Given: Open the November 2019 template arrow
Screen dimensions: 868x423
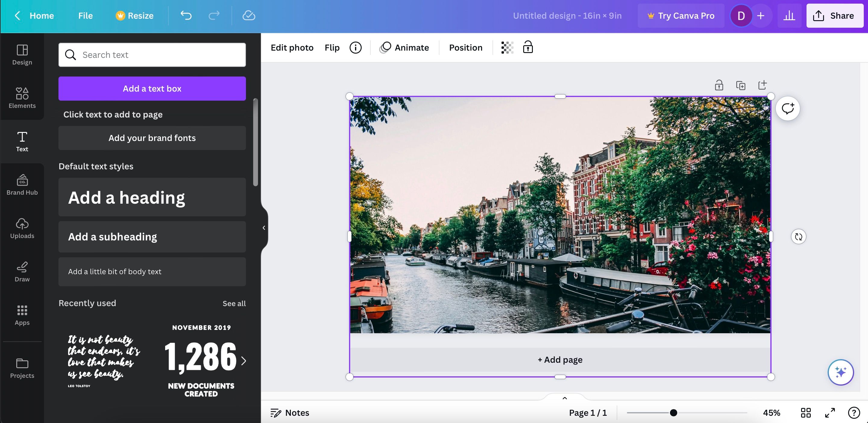Looking at the screenshot, I should point(243,360).
